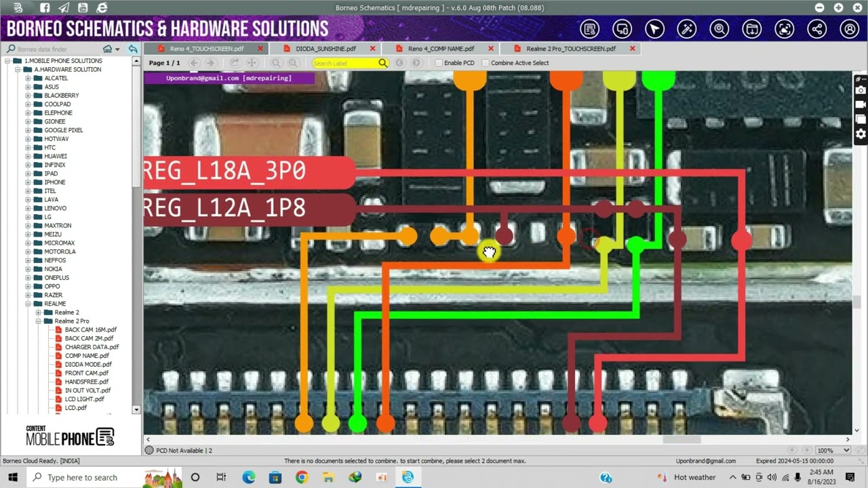The height and width of the screenshot is (488, 868).
Task: Go to next page arrow
Action: (x=210, y=63)
